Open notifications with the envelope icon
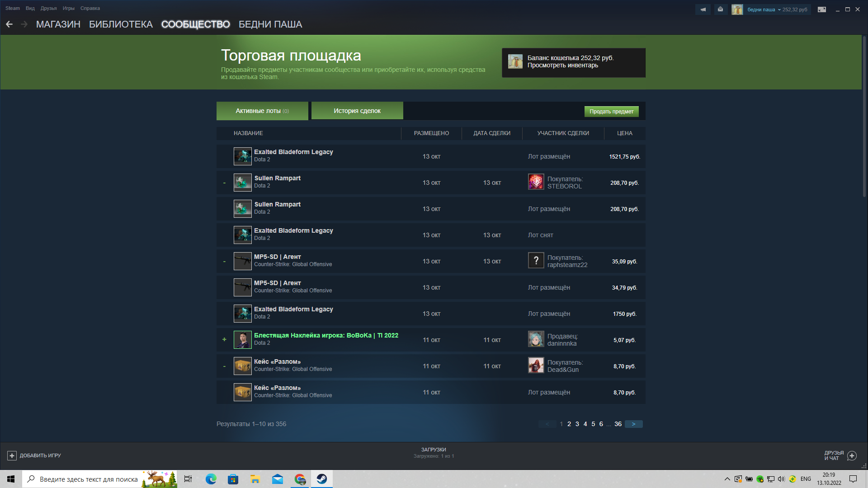The width and height of the screenshot is (868, 488). [x=720, y=9]
